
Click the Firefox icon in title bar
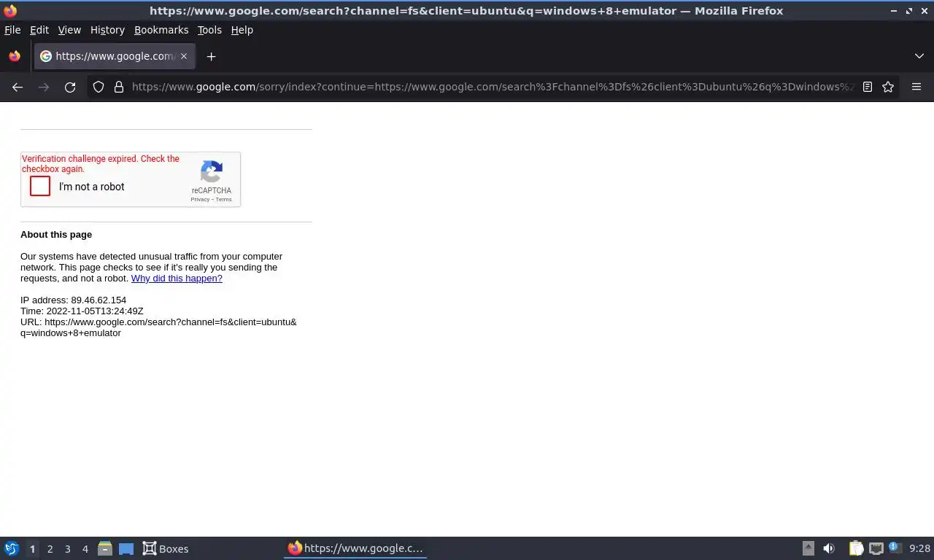pos(10,11)
